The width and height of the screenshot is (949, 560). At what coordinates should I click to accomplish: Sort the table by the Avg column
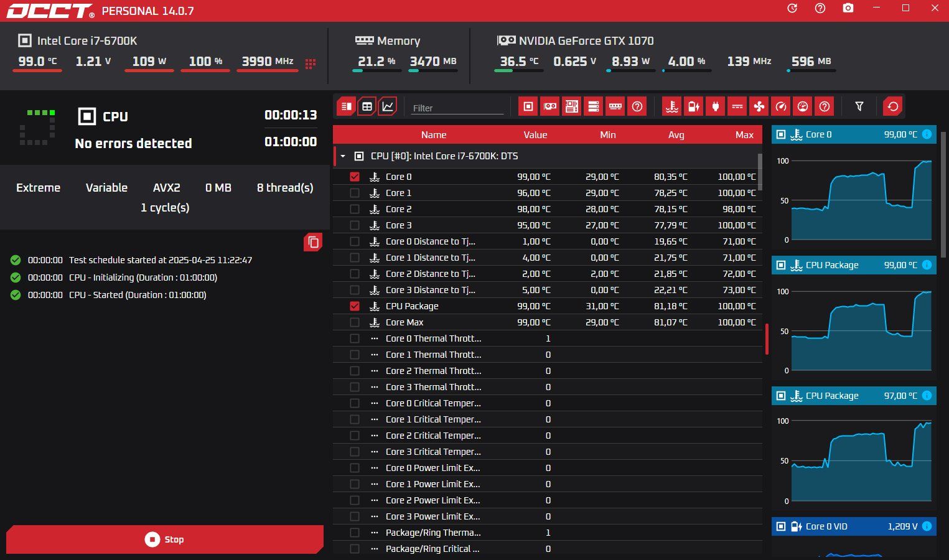pyautogui.click(x=676, y=134)
